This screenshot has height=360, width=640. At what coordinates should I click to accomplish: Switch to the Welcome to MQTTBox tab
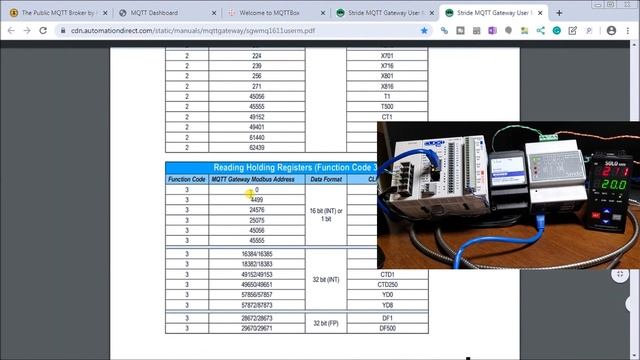[276, 13]
